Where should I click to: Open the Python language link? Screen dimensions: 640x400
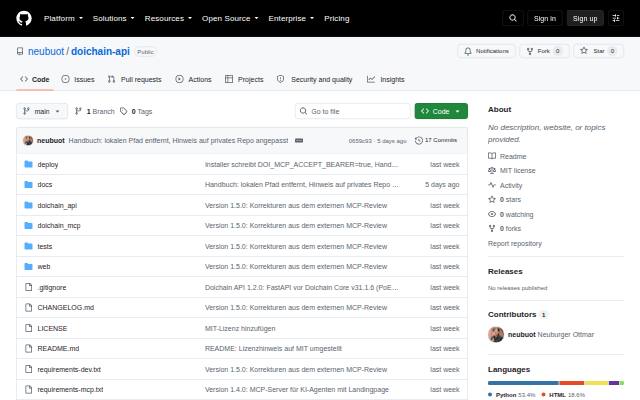[x=512, y=395]
